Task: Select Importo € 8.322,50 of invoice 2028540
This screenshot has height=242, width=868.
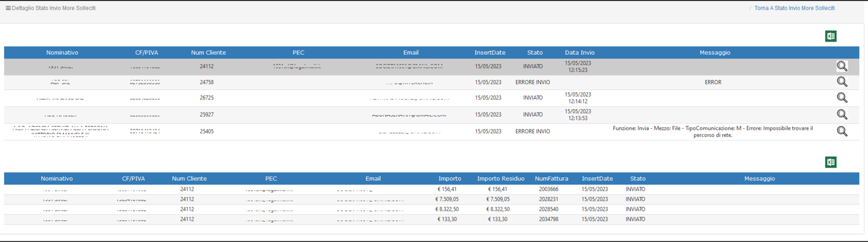Action: tap(447, 209)
